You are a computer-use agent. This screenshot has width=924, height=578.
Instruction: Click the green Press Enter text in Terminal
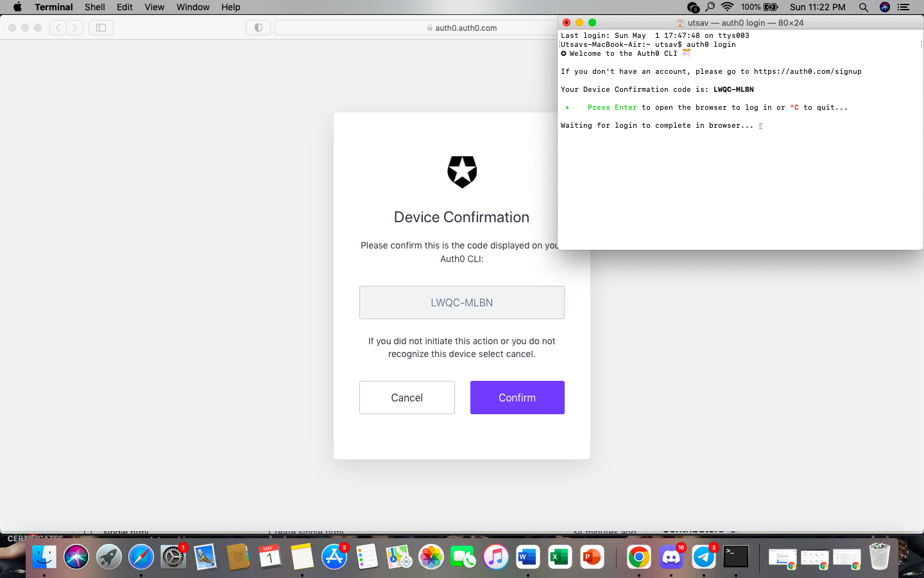612,107
